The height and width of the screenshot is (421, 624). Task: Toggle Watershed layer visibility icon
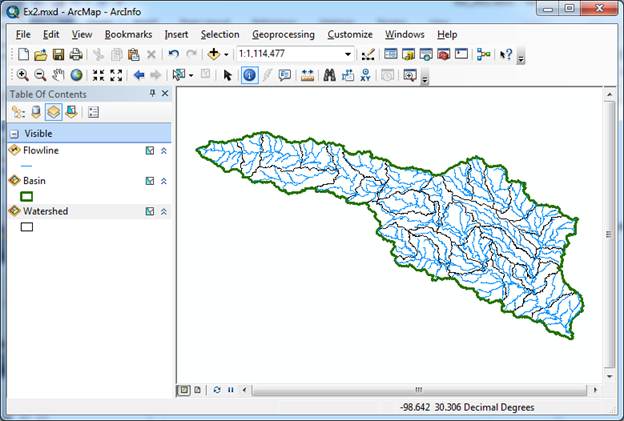coord(149,212)
